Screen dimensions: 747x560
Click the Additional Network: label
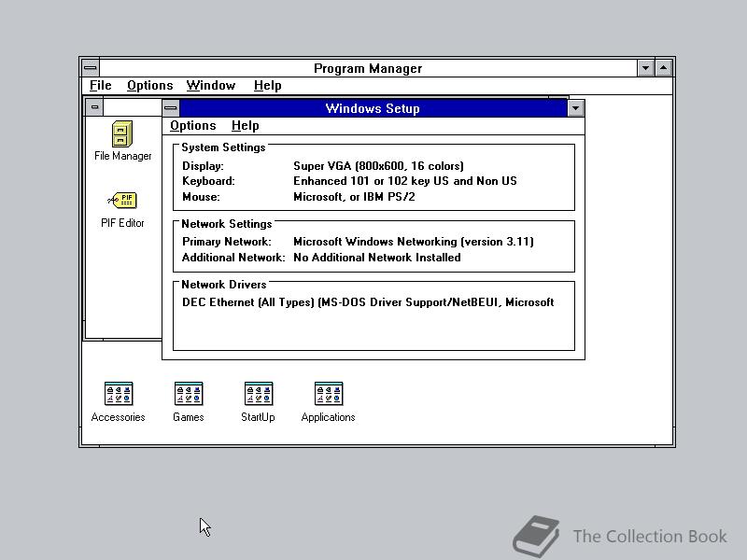click(233, 258)
